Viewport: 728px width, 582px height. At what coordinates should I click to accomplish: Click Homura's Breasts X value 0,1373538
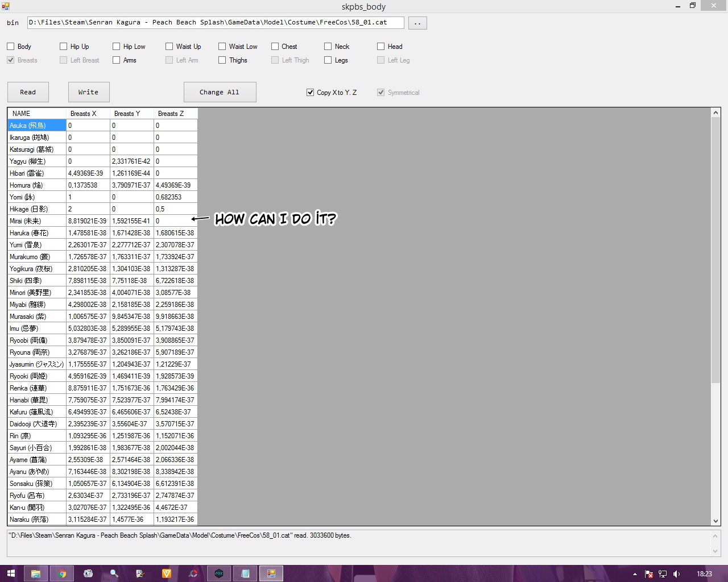tap(88, 185)
